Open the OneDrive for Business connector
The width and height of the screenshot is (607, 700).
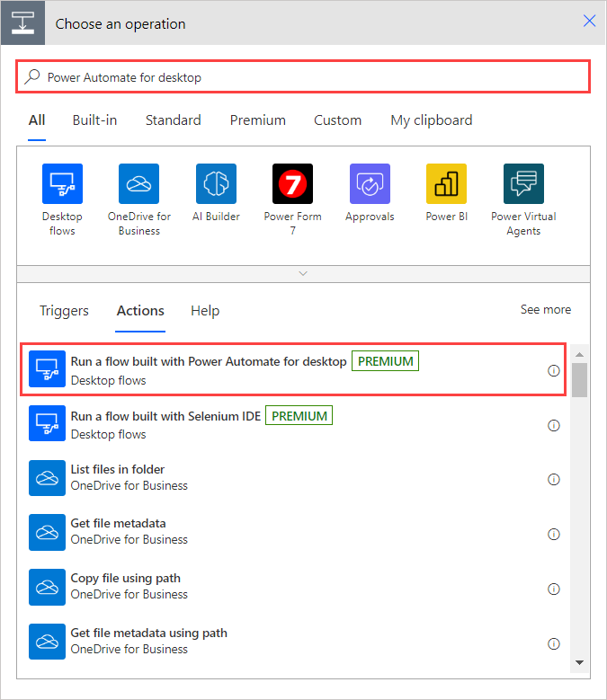(x=138, y=183)
